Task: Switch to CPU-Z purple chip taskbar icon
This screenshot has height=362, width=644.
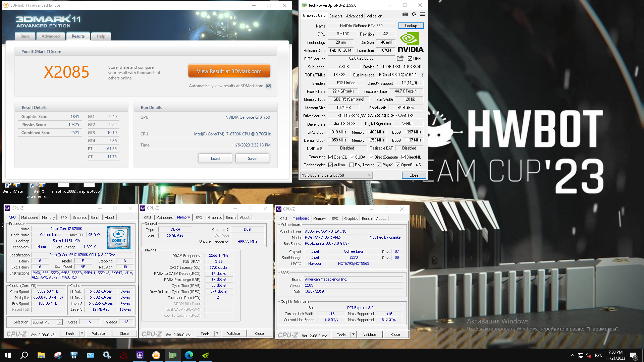Action: coord(140,355)
